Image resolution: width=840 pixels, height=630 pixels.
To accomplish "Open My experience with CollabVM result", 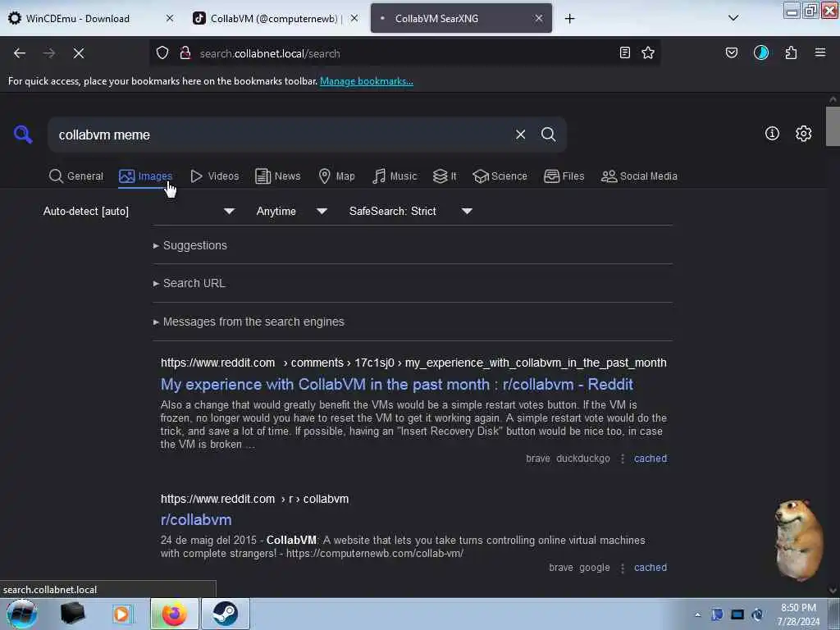I will (x=397, y=385).
